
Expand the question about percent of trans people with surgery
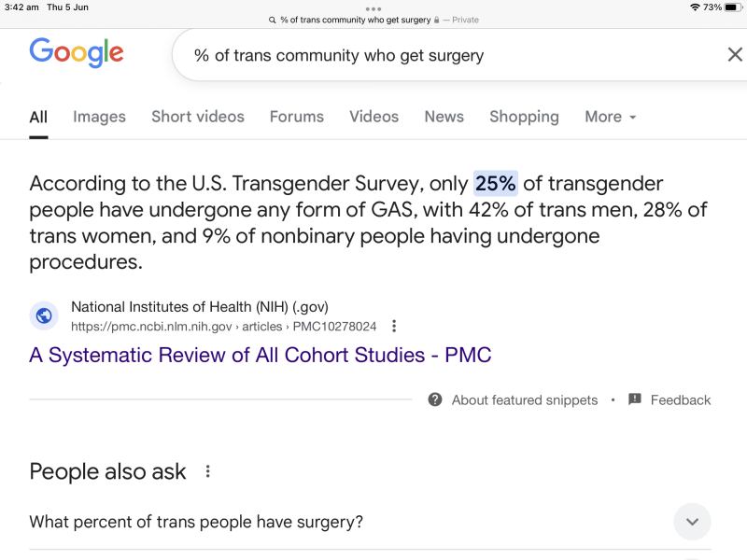[692, 522]
